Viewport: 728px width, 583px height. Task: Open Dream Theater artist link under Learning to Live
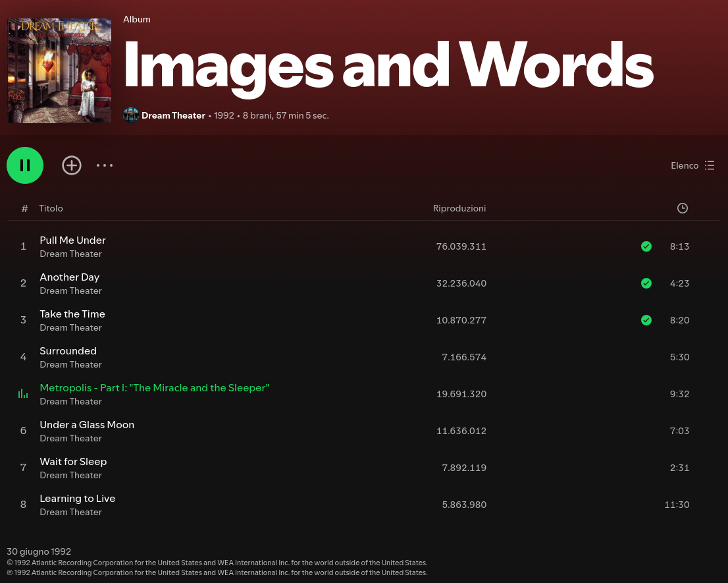point(70,512)
